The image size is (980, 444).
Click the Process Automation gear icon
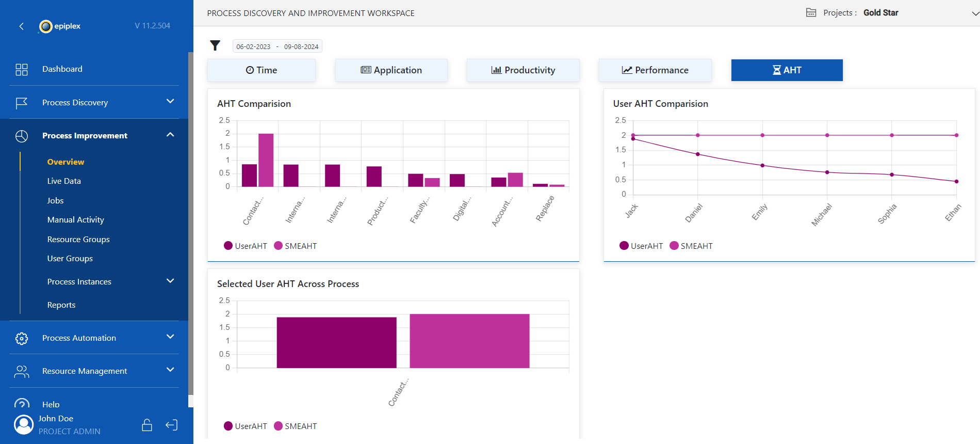click(22, 338)
